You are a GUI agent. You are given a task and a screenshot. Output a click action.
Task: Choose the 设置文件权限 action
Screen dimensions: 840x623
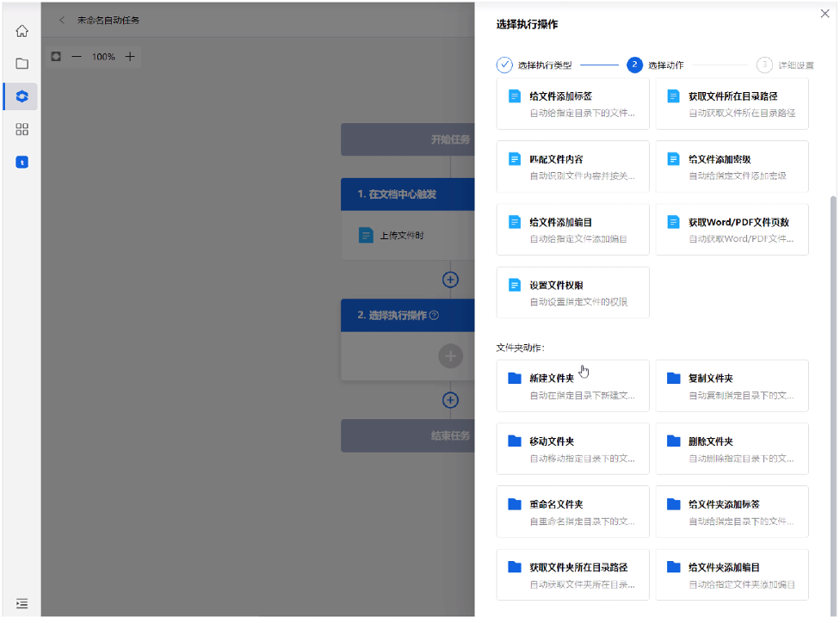pos(572,293)
